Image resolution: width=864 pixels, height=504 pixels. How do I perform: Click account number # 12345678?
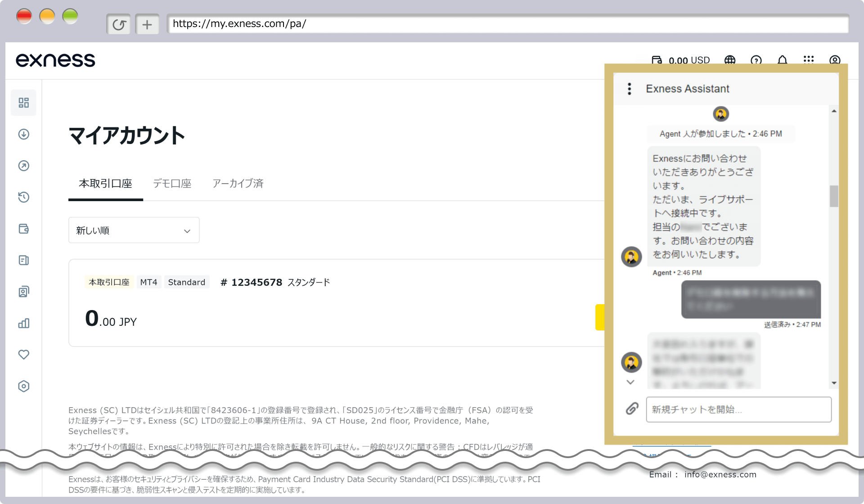pos(252,282)
